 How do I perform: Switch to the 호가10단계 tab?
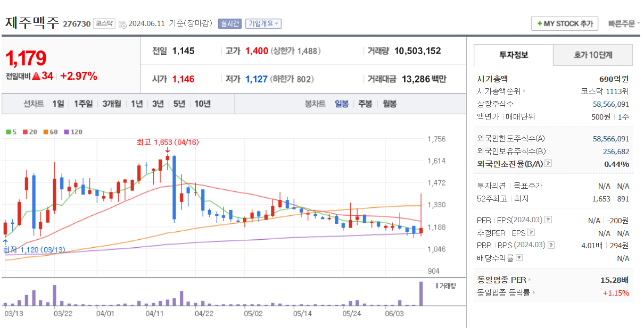click(x=593, y=55)
